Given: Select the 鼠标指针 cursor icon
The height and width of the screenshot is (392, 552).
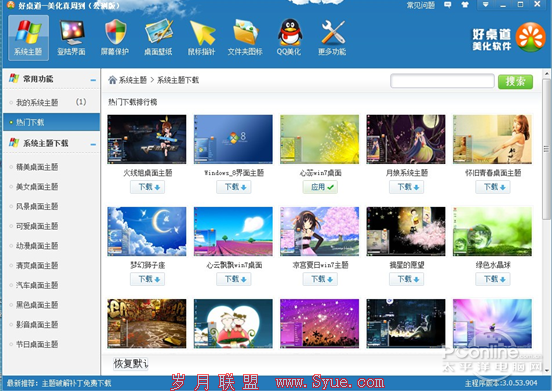Looking at the screenshot, I should coord(201,38).
